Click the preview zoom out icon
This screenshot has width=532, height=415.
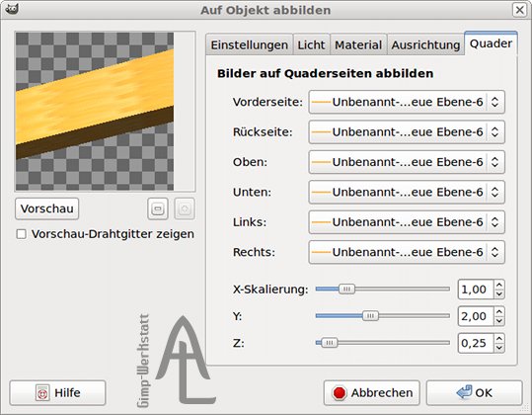158,208
